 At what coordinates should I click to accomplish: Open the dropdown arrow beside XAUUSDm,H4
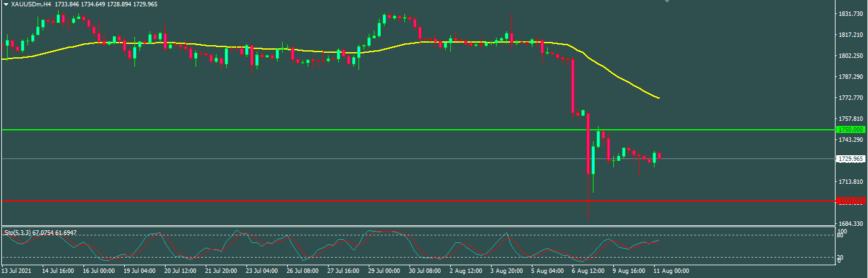5,4
